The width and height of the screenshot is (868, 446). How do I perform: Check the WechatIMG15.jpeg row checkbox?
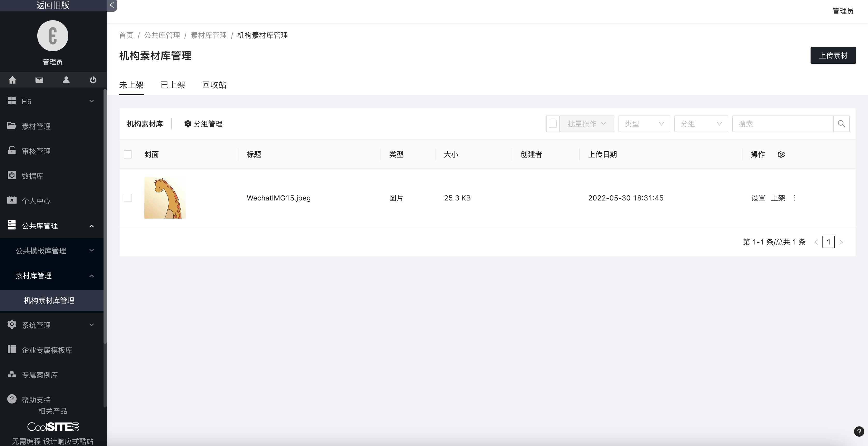(128, 198)
